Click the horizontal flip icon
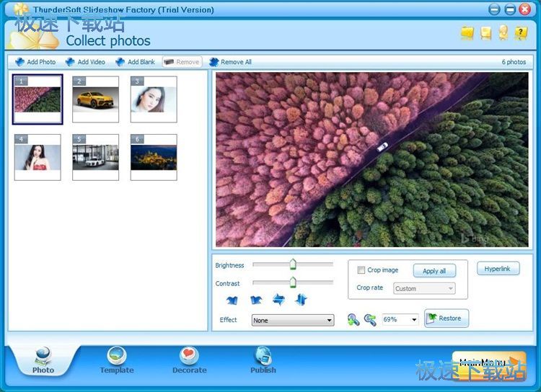Screen dimensions: 541x392 (278, 300)
